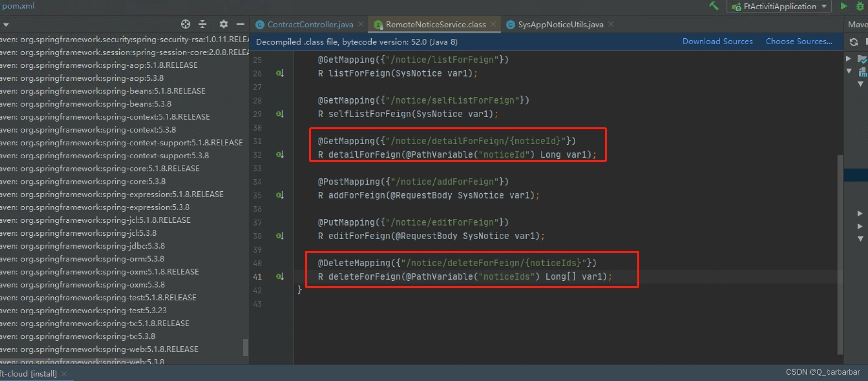Viewport: 868px width, 381px height.
Task: Click the listForFeign method name on line 26
Action: pos(359,73)
